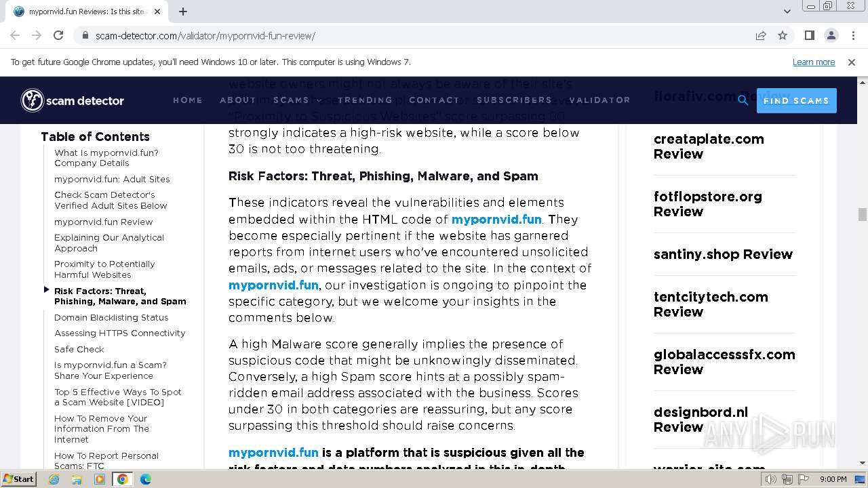Launch Internet Explorer from taskbar
Image resolution: width=868 pixels, height=488 pixels.
tap(54, 479)
